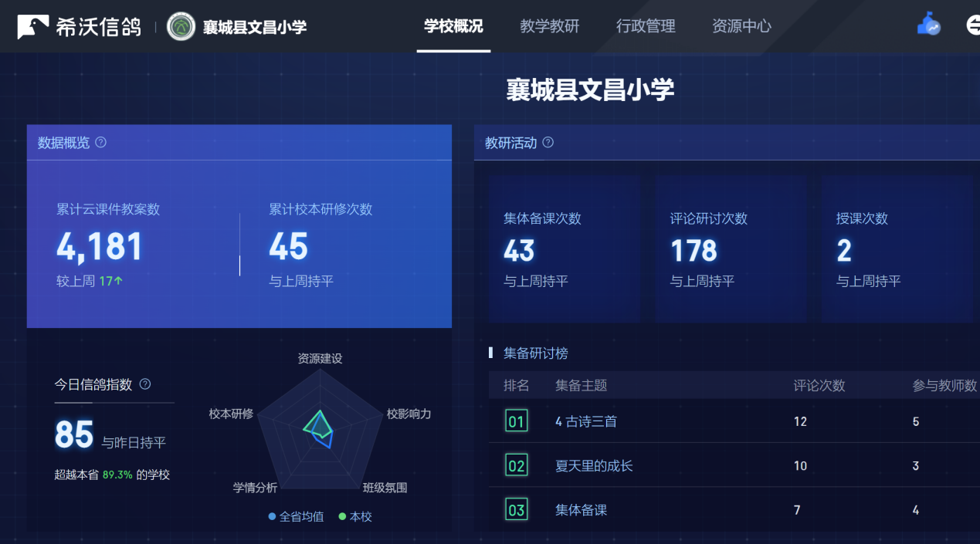Toggle 本校 legend in radar chart
Viewport: 980px width, 544px height.
tap(355, 516)
